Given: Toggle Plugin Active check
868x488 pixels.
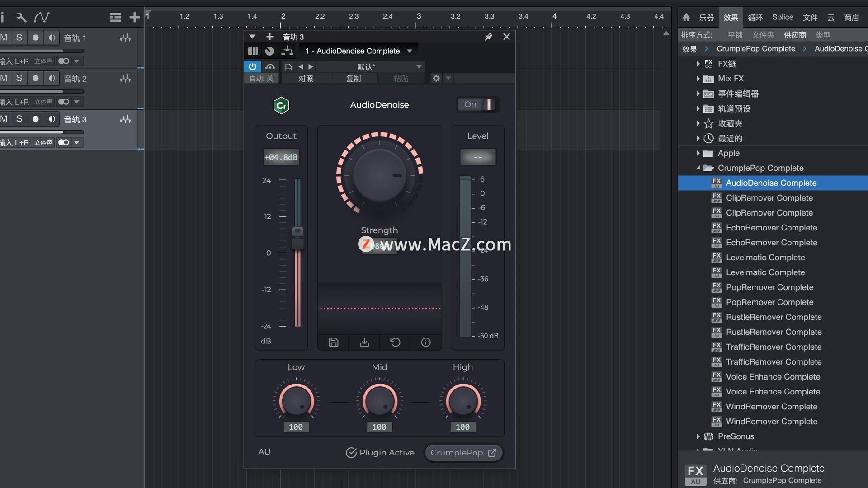Looking at the screenshot, I should [351, 452].
